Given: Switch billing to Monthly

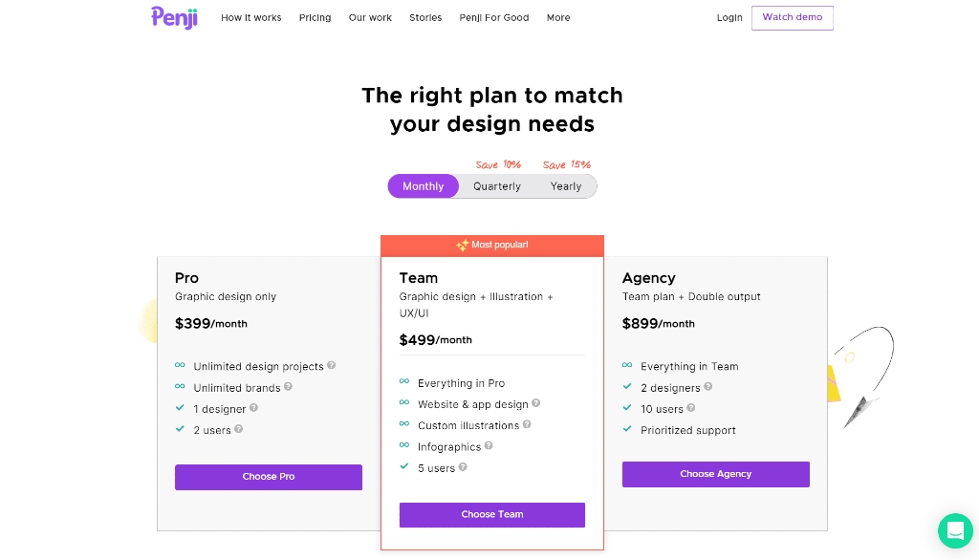Looking at the screenshot, I should (423, 186).
